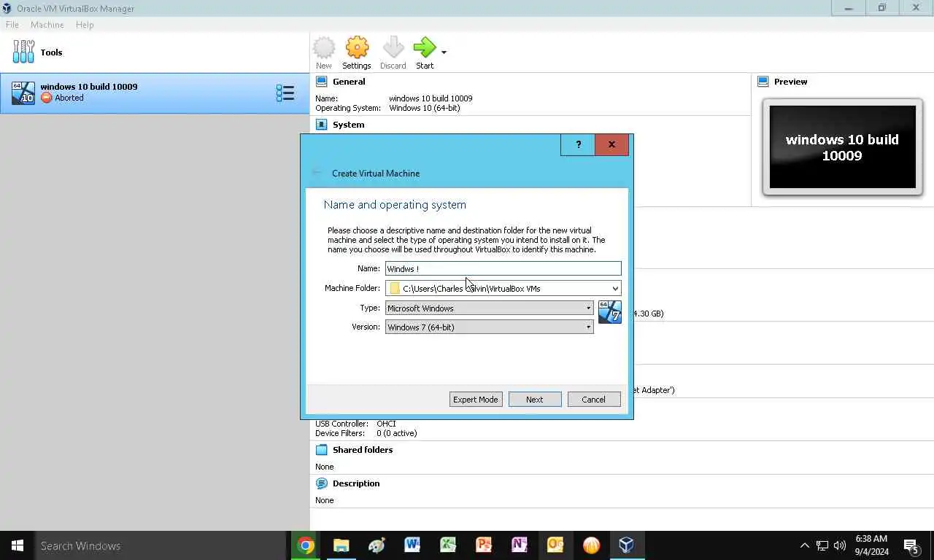Image resolution: width=934 pixels, height=560 pixels.
Task: Start the selected machine with green arrow
Action: (x=425, y=53)
